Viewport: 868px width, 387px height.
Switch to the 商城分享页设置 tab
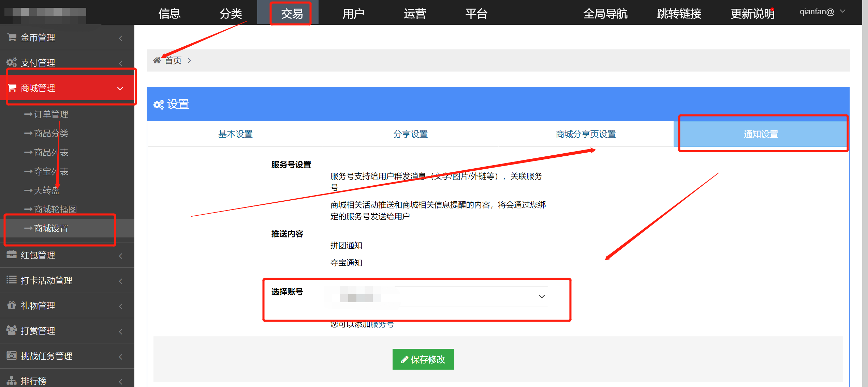[586, 134]
